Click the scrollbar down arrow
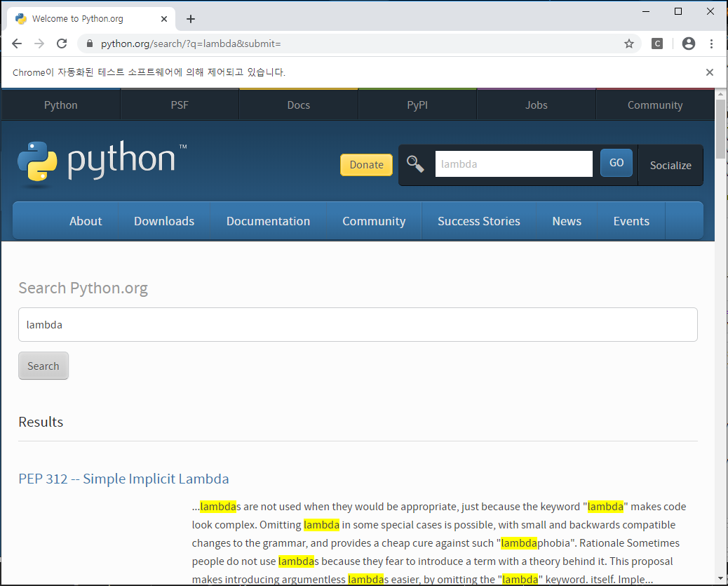The height and width of the screenshot is (586, 728). [x=720, y=578]
